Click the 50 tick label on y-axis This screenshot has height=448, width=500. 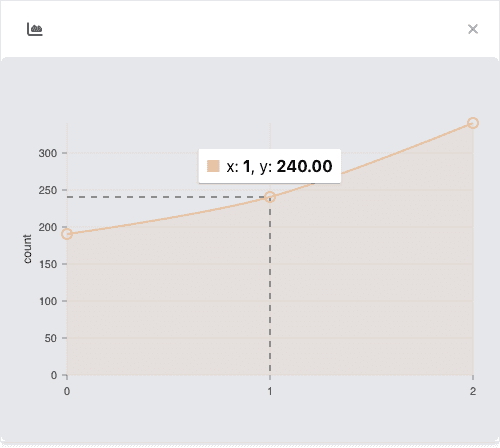pos(51,338)
